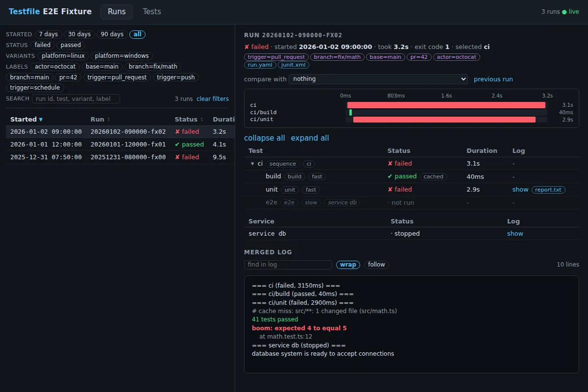Sort runs by Status column
The height and width of the screenshot is (392, 588).
click(189, 120)
